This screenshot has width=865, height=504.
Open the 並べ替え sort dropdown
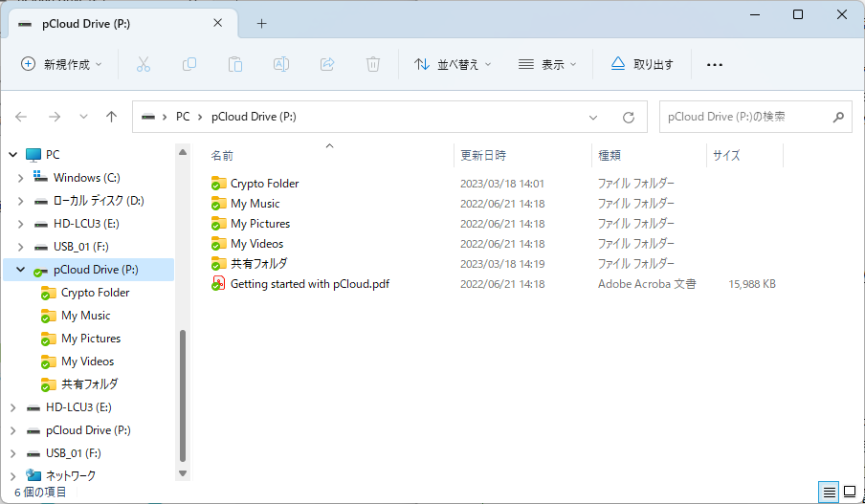point(453,64)
